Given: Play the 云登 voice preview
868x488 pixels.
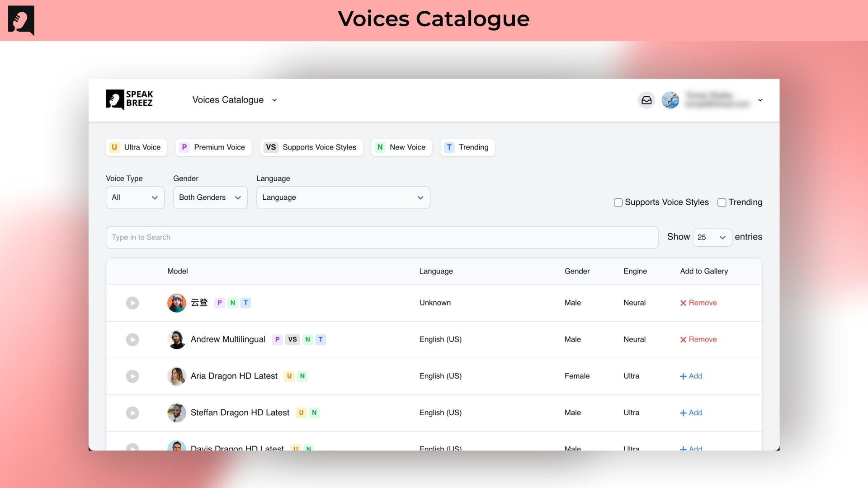Looking at the screenshot, I should tap(132, 303).
